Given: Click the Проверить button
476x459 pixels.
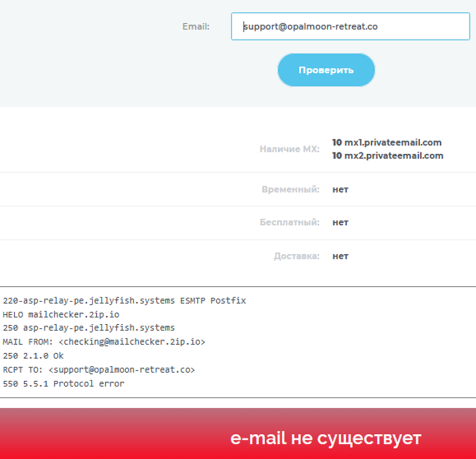Looking at the screenshot, I should coord(326,70).
